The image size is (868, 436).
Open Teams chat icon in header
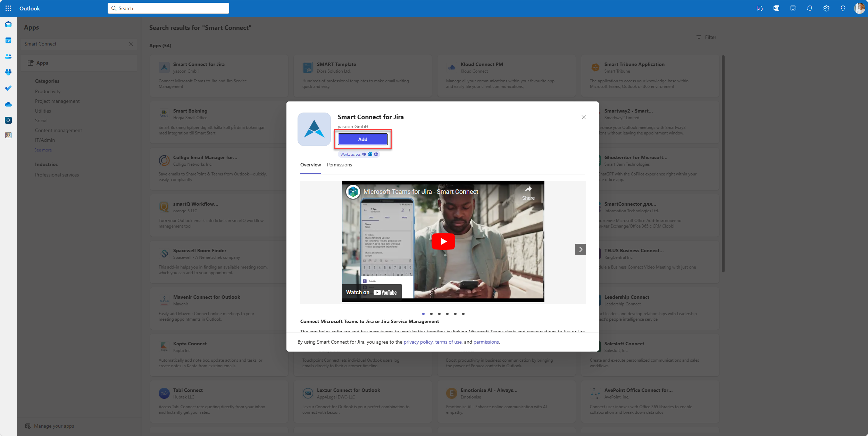[x=760, y=8]
